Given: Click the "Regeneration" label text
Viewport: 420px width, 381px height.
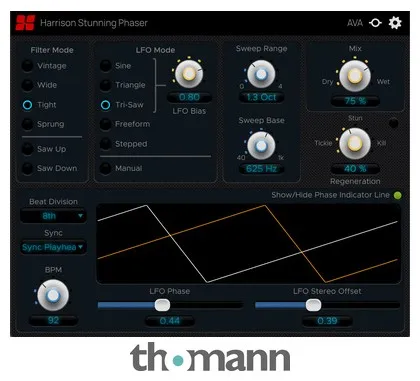Looking at the screenshot, I should (355, 181).
